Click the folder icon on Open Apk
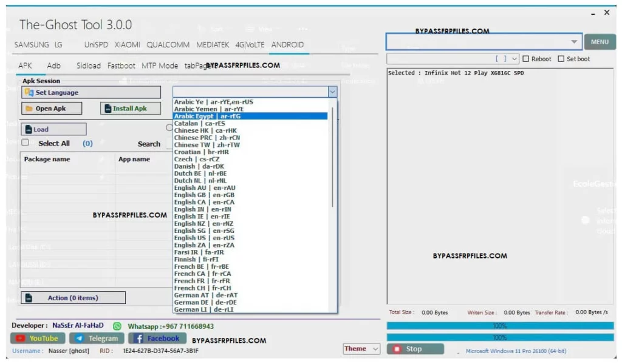Image resolution: width=622 pixels, height=364 pixels. pyautogui.click(x=29, y=109)
